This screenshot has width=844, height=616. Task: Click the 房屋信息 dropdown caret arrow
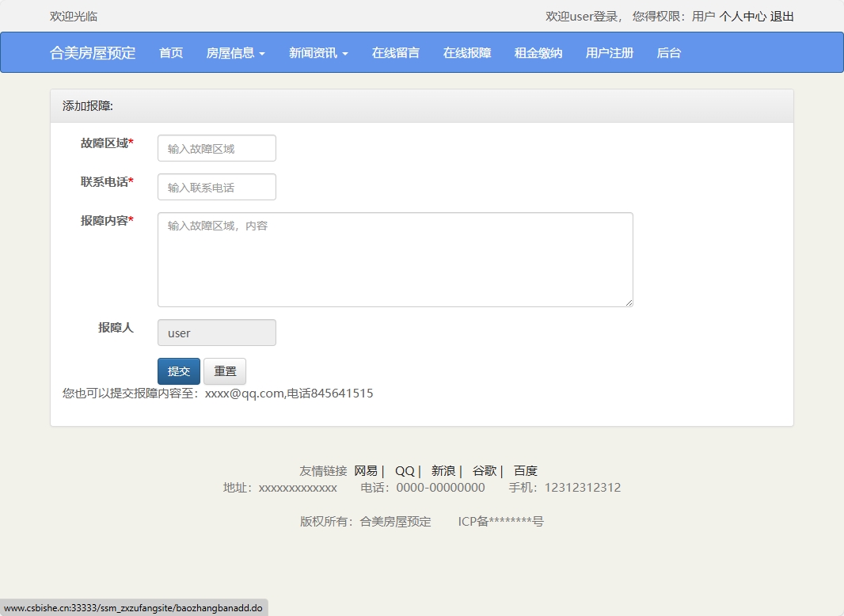(x=264, y=52)
